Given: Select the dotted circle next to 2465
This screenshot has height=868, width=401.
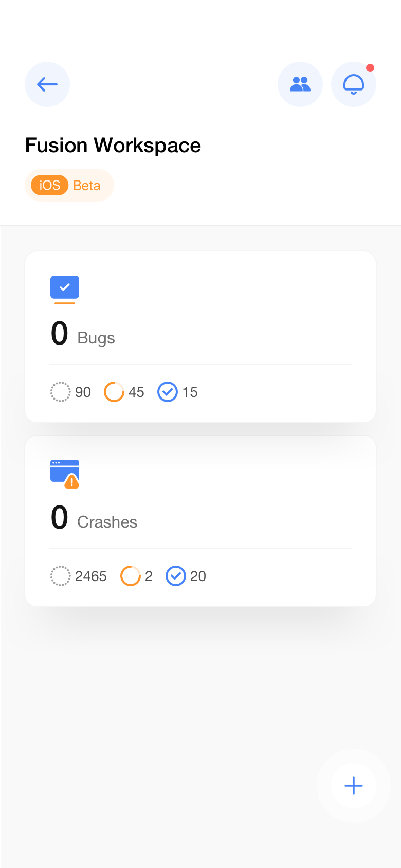Looking at the screenshot, I should coord(60,576).
